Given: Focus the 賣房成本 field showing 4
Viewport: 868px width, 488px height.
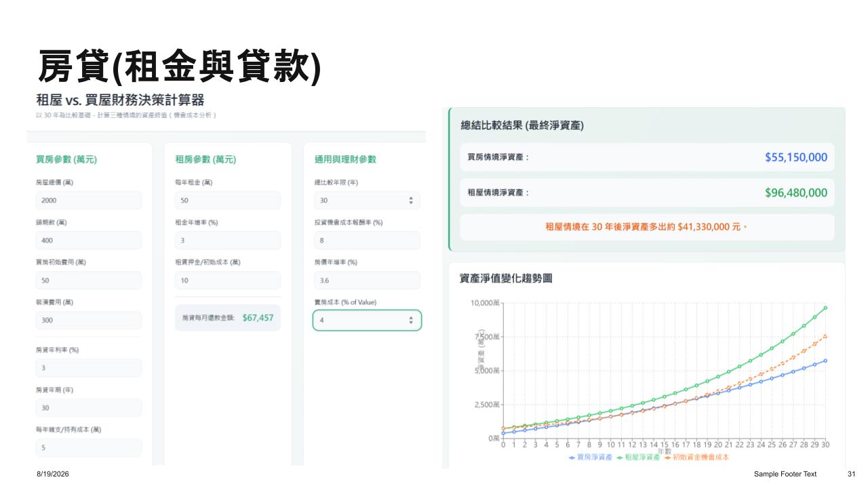Looking at the screenshot, I should (367, 321).
